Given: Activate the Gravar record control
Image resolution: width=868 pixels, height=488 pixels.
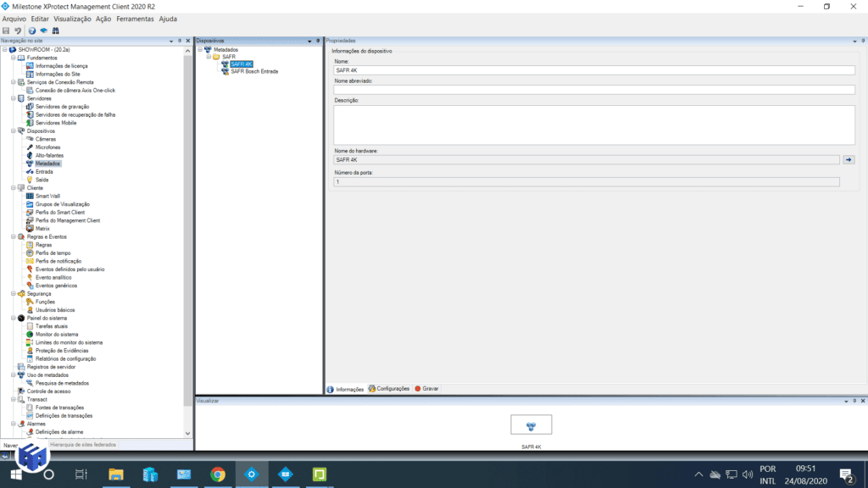Looking at the screenshot, I should (x=427, y=389).
